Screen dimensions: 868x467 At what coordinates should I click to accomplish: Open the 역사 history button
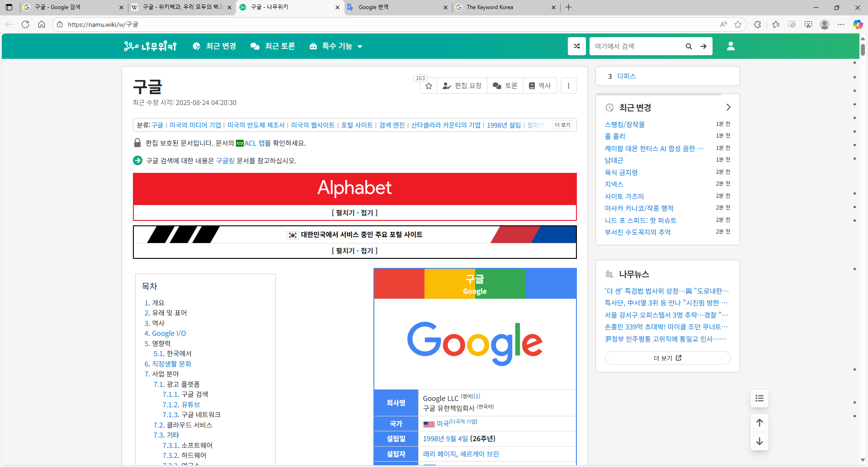[x=540, y=86]
